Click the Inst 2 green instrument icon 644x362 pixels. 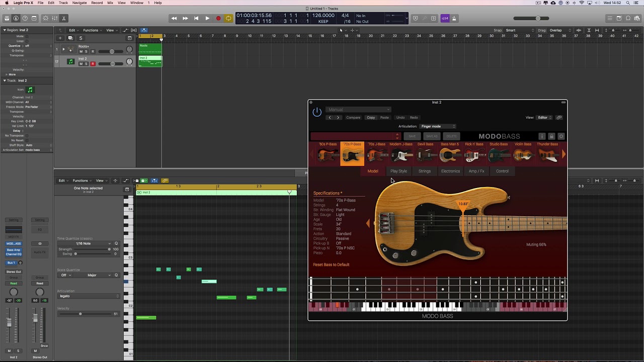[x=70, y=62]
